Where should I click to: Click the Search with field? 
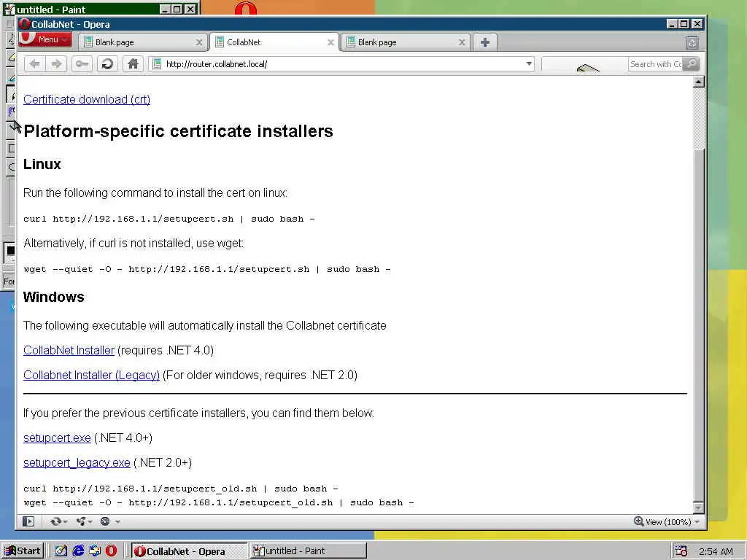(x=656, y=64)
